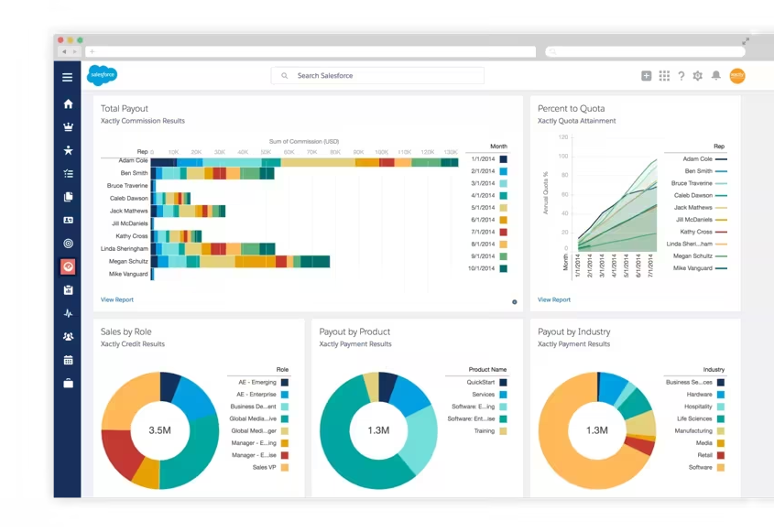Open the crown icon in sidebar
Viewport: 774px width, 532px height.
68,127
